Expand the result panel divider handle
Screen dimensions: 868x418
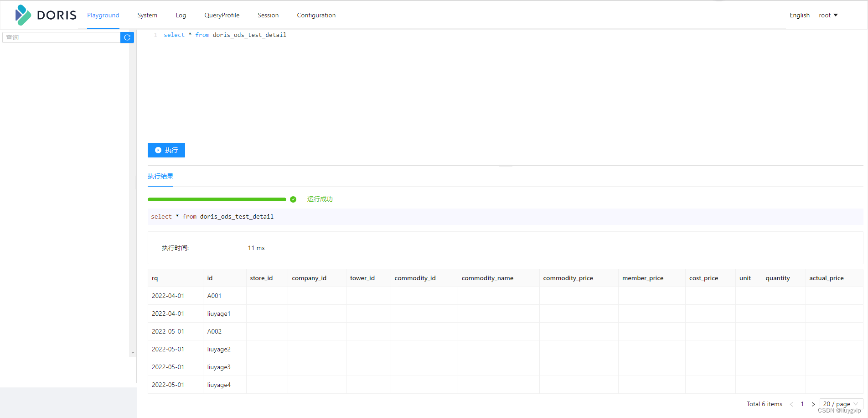[505, 165]
